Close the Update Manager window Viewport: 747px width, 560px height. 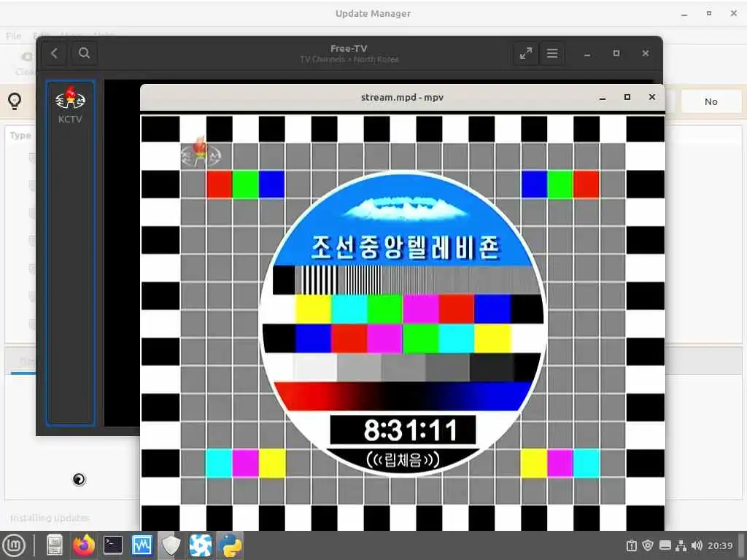pyautogui.click(x=734, y=13)
